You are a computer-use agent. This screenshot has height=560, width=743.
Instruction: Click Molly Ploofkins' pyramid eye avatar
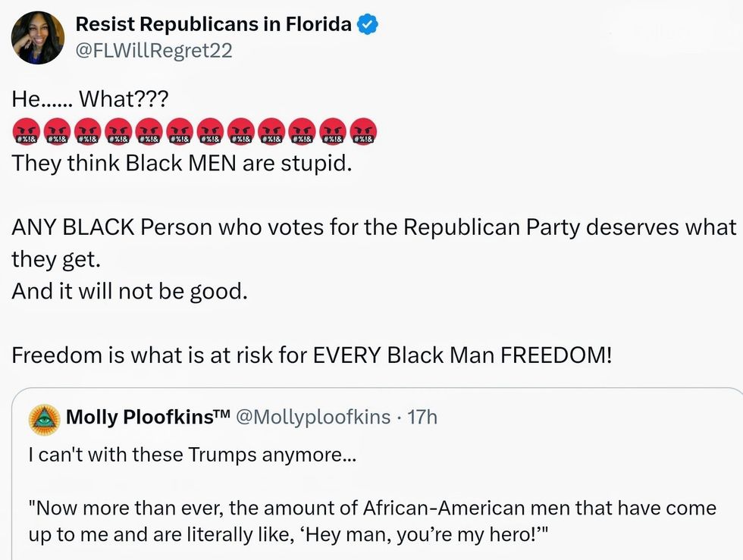click(43, 418)
